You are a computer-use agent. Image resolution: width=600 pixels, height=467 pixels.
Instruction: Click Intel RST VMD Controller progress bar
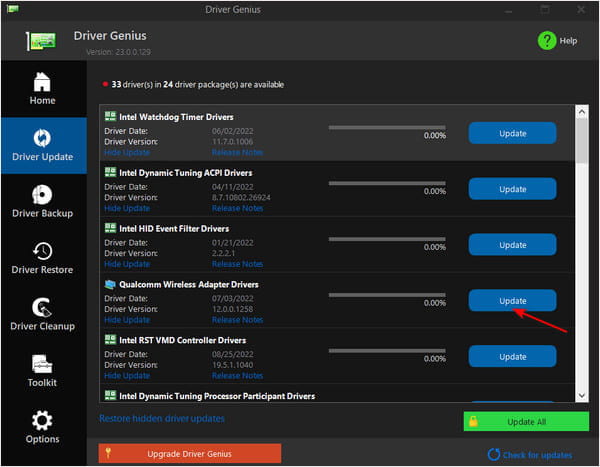coord(387,351)
